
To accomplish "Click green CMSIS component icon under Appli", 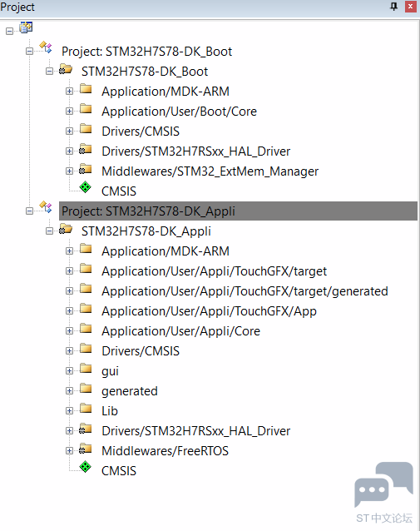I will [86, 467].
